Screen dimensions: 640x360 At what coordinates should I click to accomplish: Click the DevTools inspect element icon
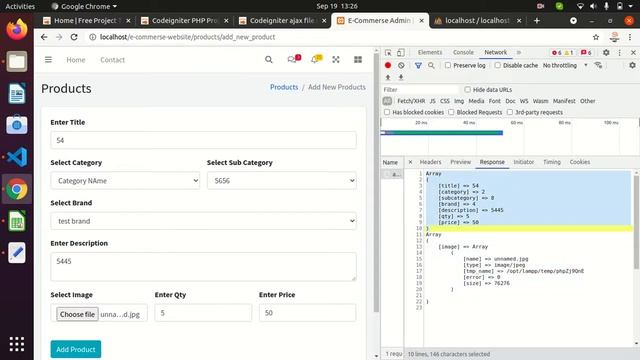click(388, 53)
